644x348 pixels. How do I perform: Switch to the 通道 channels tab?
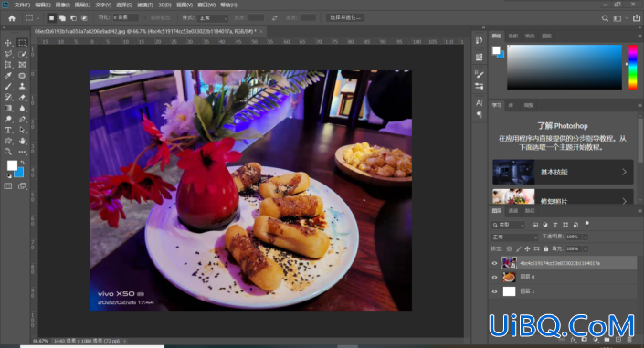(x=513, y=211)
